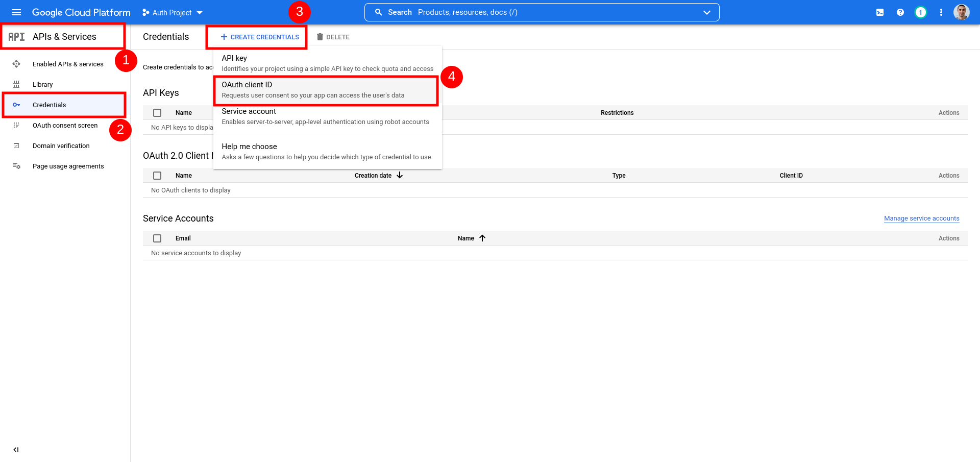Choose OAuth client ID option

[328, 90]
